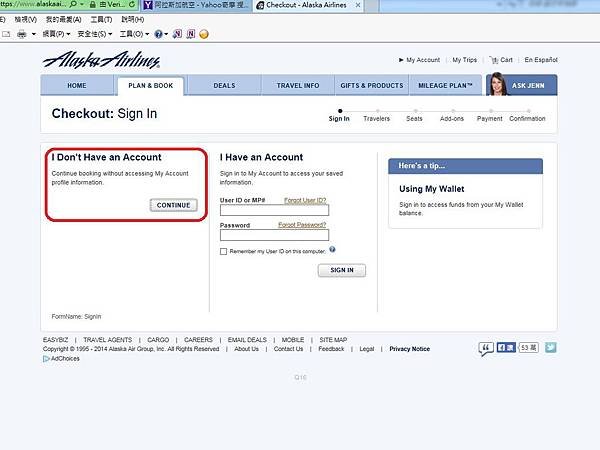The height and width of the screenshot is (450, 600).
Task: Open the EMAIL DEALS footer link
Action: 247,340
